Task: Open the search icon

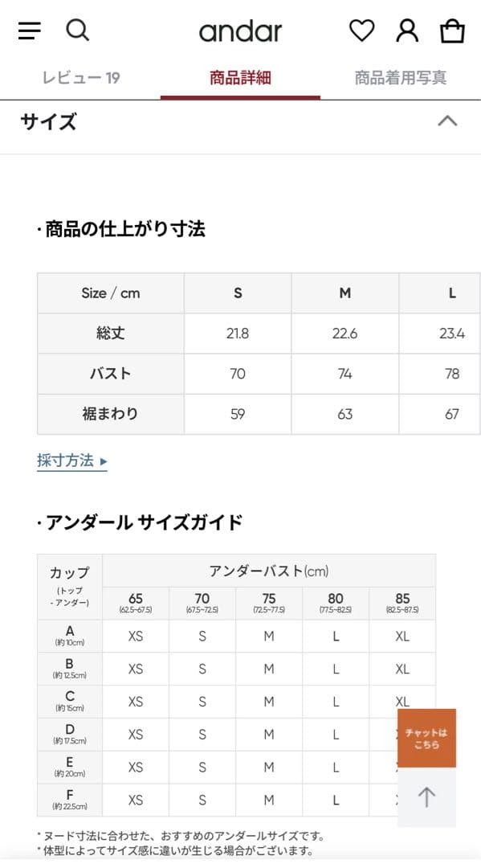Action: (78, 31)
